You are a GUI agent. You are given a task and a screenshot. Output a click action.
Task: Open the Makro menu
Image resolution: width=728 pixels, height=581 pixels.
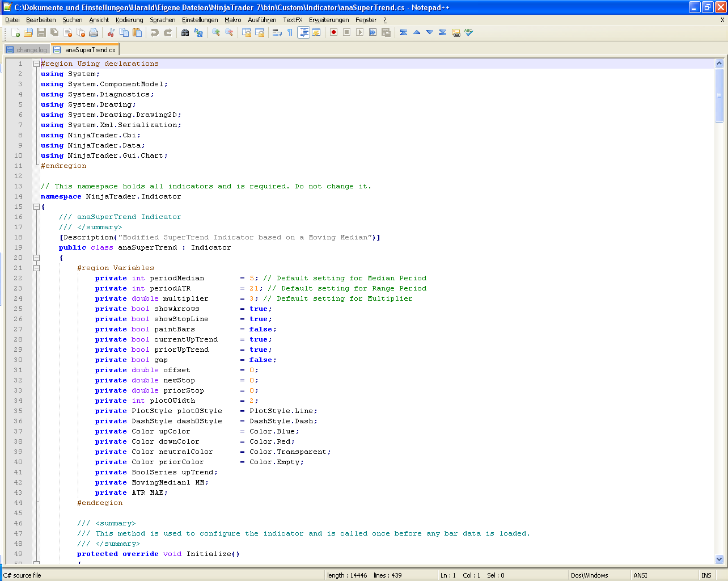233,20
